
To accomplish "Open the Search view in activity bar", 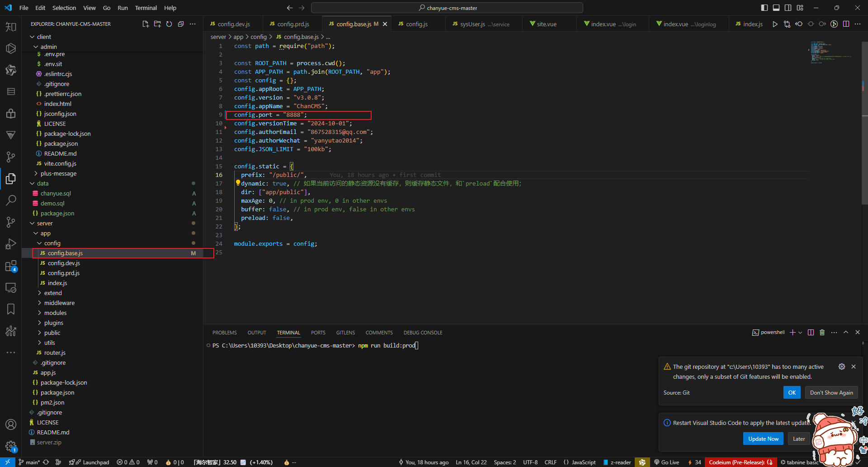I will (11, 200).
